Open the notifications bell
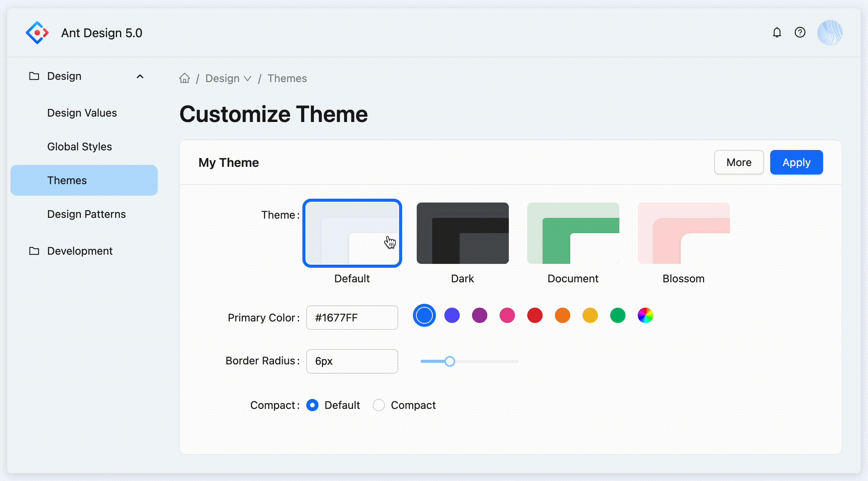Viewport: 868px width, 481px height. (x=777, y=33)
